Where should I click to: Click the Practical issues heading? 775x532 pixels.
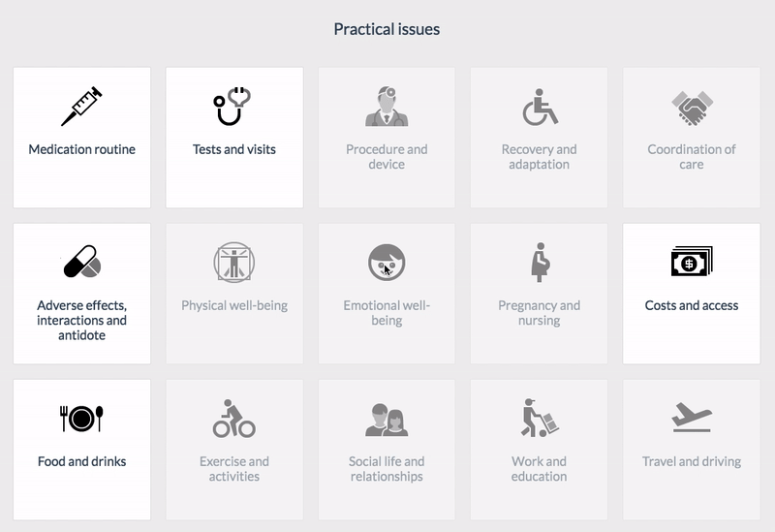point(387,29)
